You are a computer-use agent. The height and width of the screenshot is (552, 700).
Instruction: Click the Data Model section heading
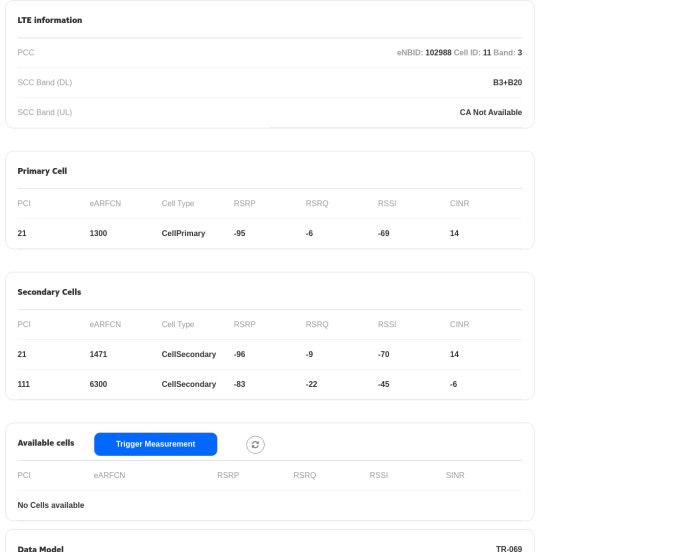point(41,548)
